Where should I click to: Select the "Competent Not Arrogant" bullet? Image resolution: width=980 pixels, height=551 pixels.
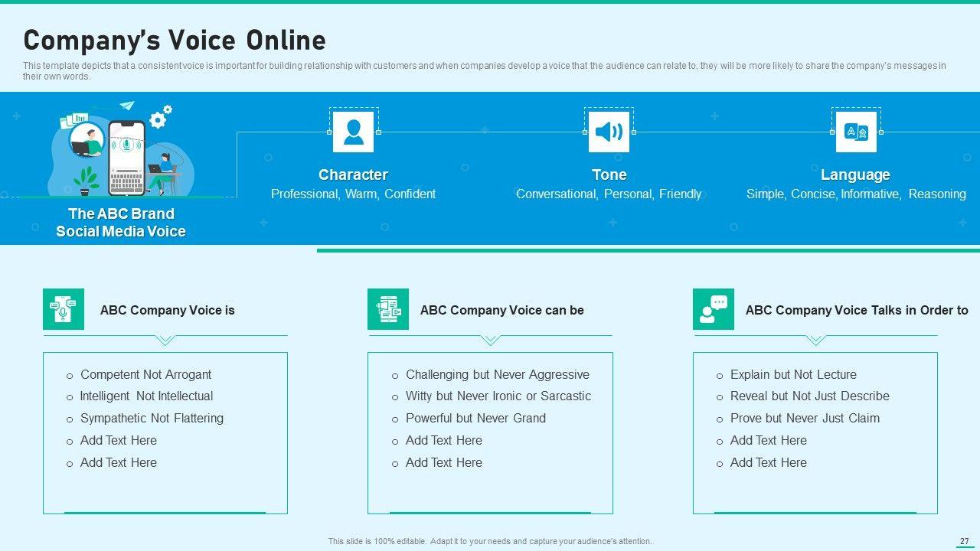[x=145, y=374]
